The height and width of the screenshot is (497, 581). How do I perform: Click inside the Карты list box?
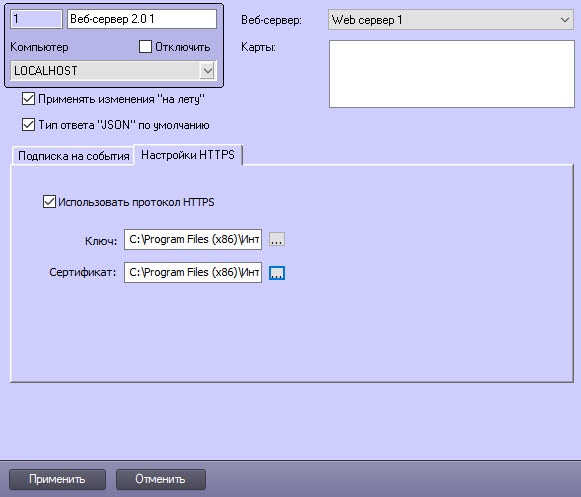coord(452,74)
